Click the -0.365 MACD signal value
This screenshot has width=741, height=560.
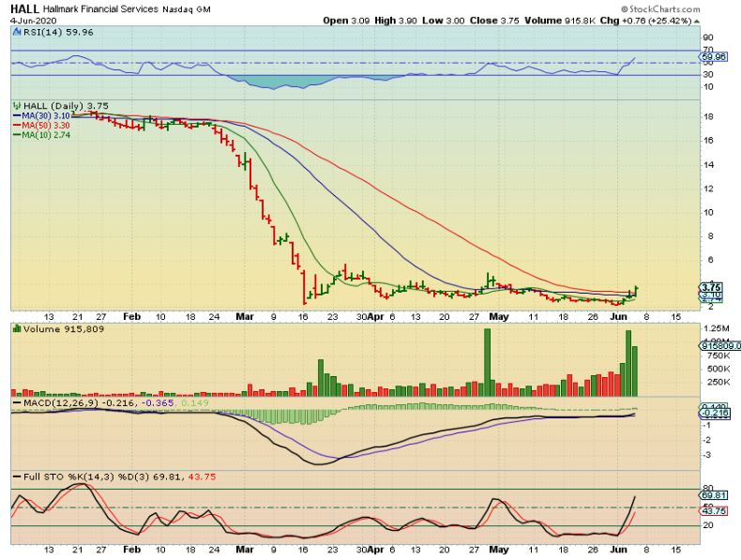(158, 403)
